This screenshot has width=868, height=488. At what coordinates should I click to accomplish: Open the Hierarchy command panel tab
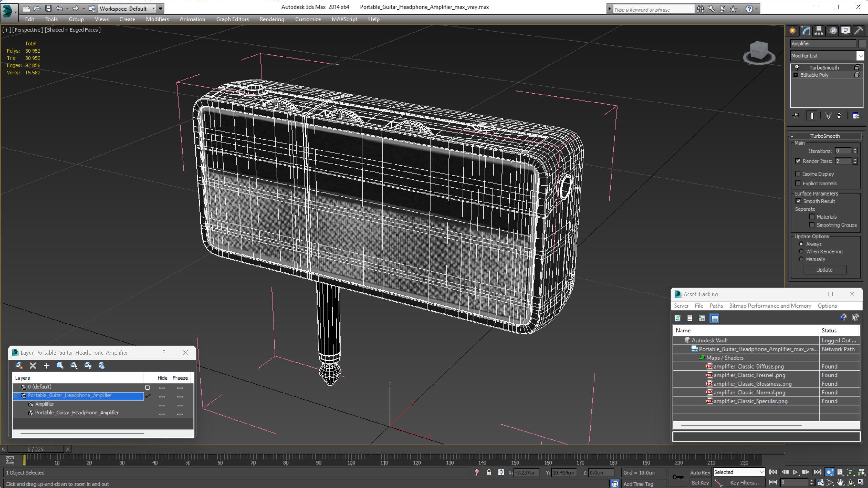819,31
